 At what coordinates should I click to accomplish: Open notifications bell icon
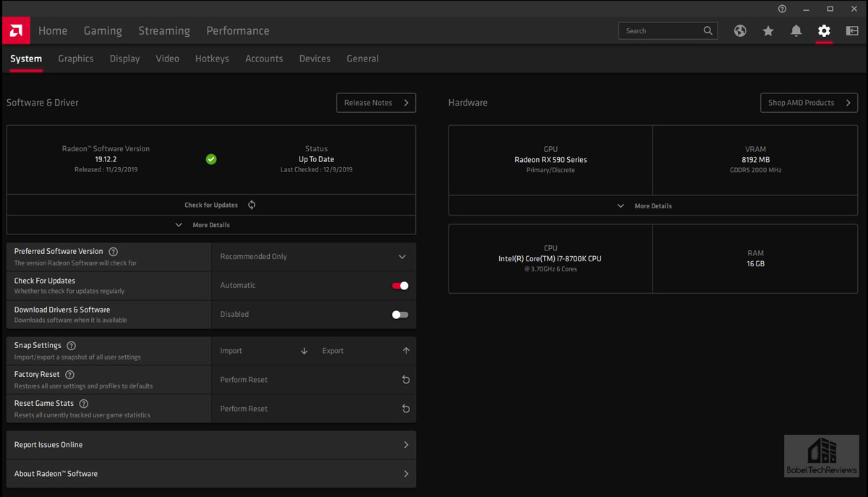pyautogui.click(x=796, y=31)
